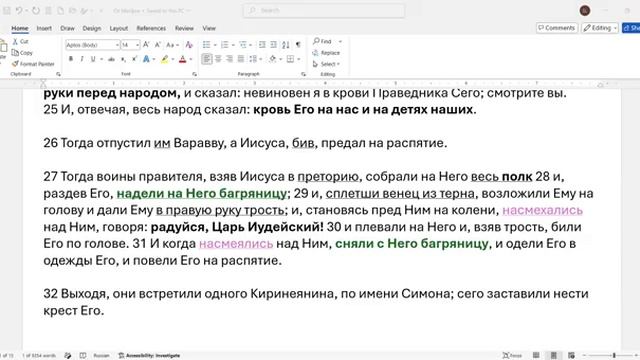Apply the red font color
The image size is (640, 360).
tap(182, 60)
